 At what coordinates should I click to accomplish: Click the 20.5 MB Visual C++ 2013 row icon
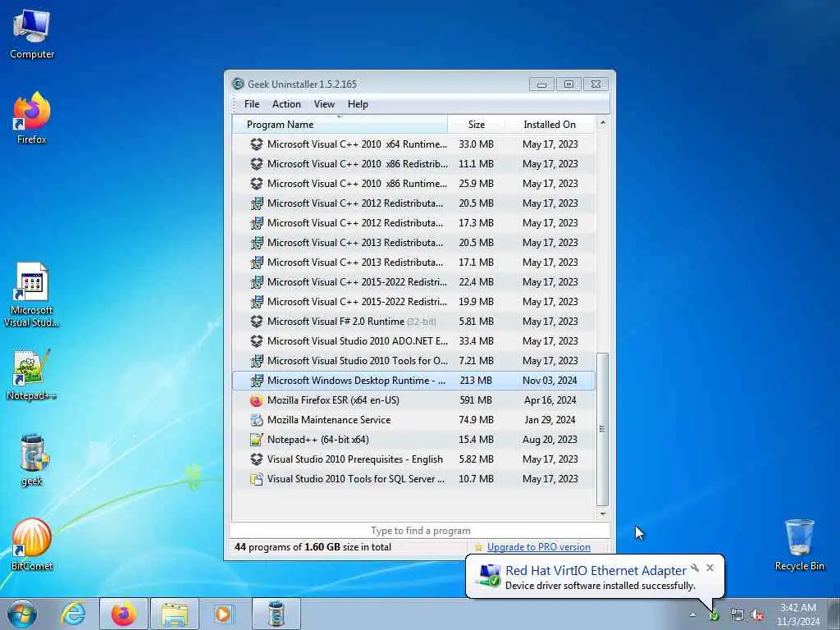[x=257, y=243]
